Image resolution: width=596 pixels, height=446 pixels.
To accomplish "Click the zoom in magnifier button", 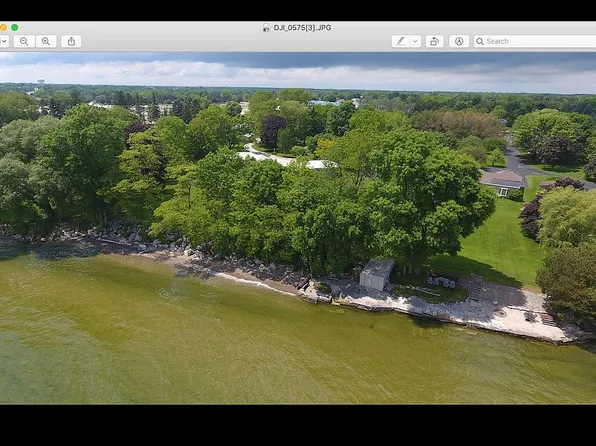I will pyautogui.click(x=46, y=41).
